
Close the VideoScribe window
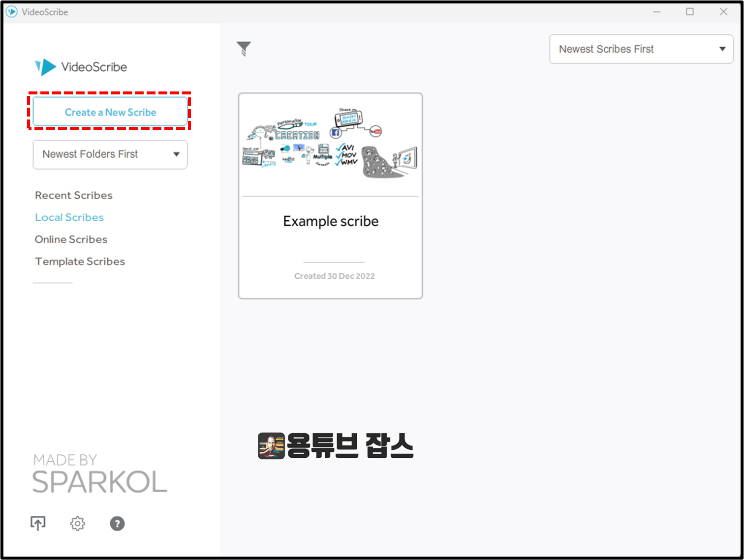723,12
